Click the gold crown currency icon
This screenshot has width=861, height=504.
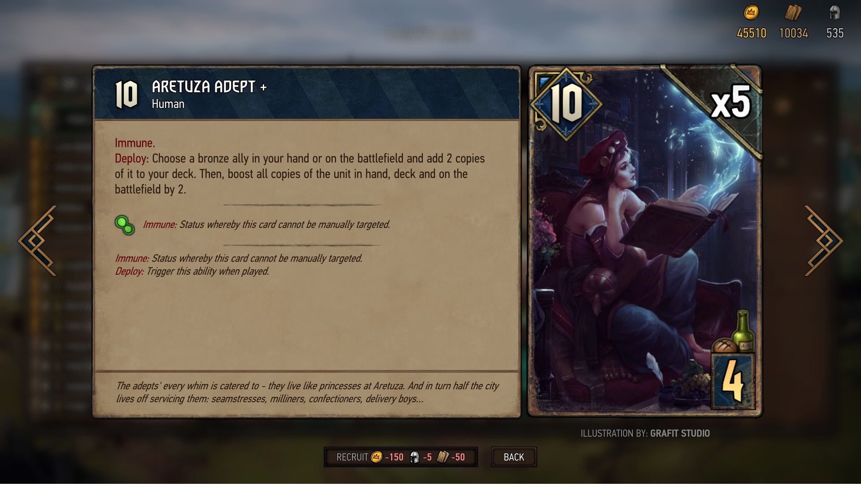(x=751, y=13)
